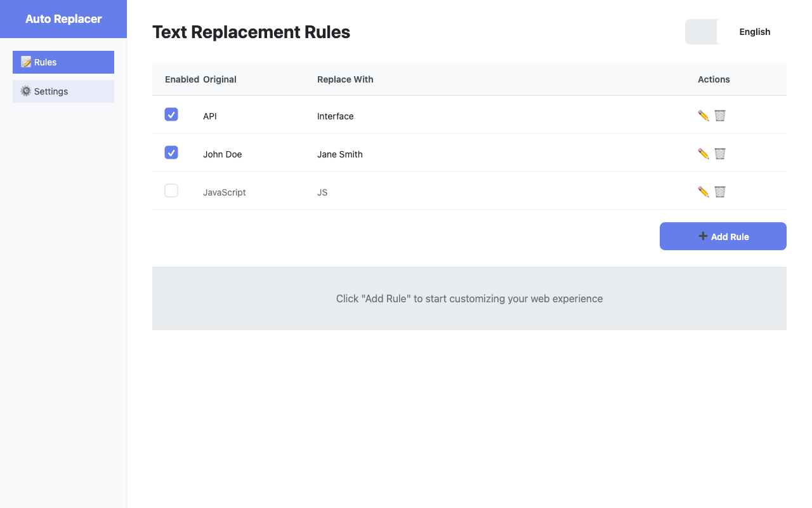Delete the JavaScript to JS rule

pos(720,192)
